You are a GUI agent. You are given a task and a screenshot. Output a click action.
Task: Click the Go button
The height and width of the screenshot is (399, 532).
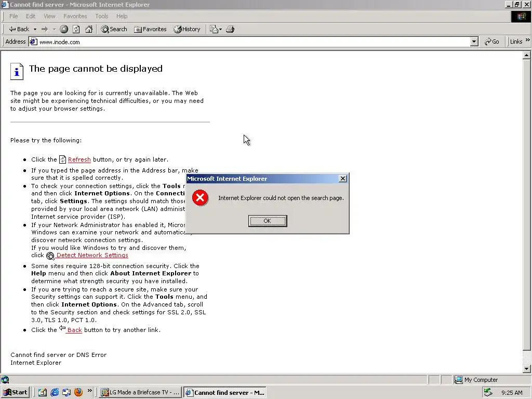coord(492,42)
